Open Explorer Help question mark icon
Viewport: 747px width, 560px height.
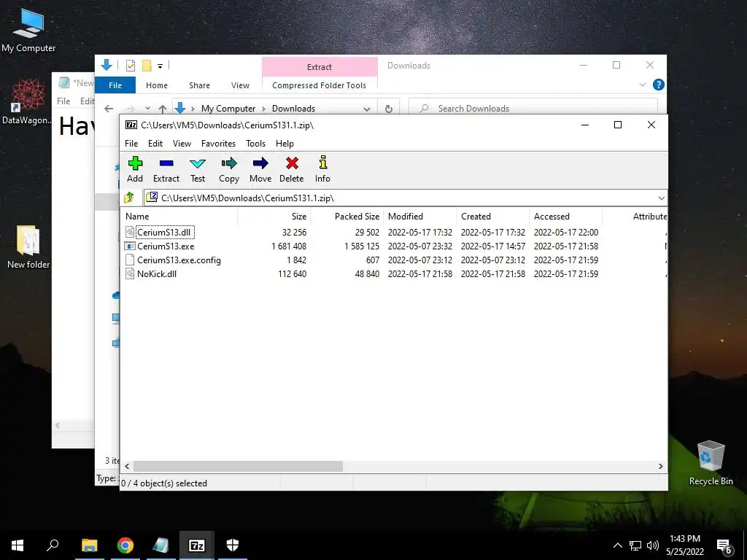pyautogui.click(x=659, y=85)
